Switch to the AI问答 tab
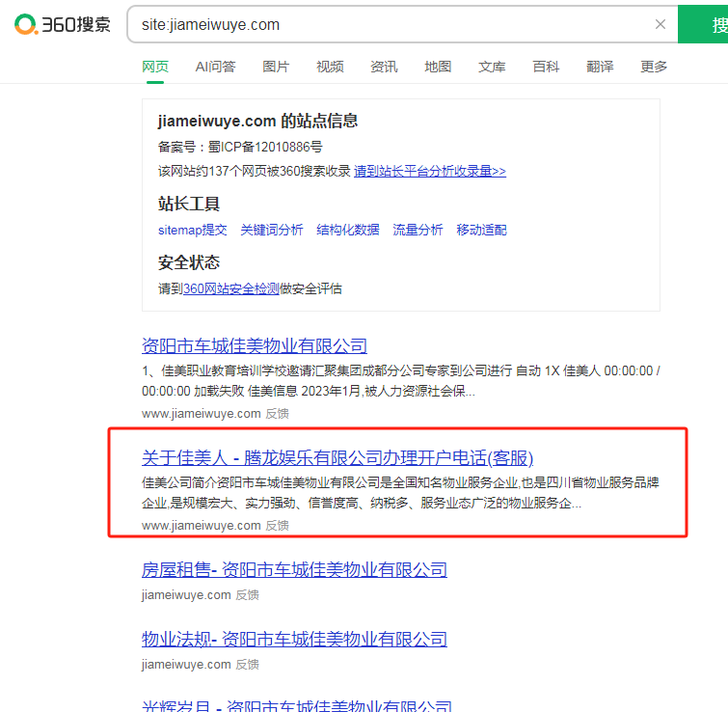The image size is (728, 712). (215, 67)
